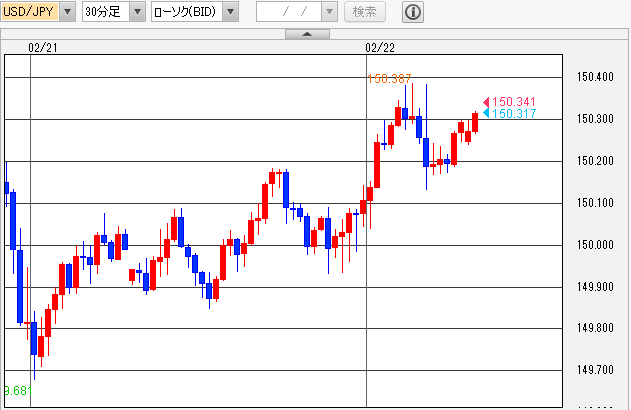Open the USD/JPY currency pair dropdown
Screen dimensions: 631x410
coord(38,12)
